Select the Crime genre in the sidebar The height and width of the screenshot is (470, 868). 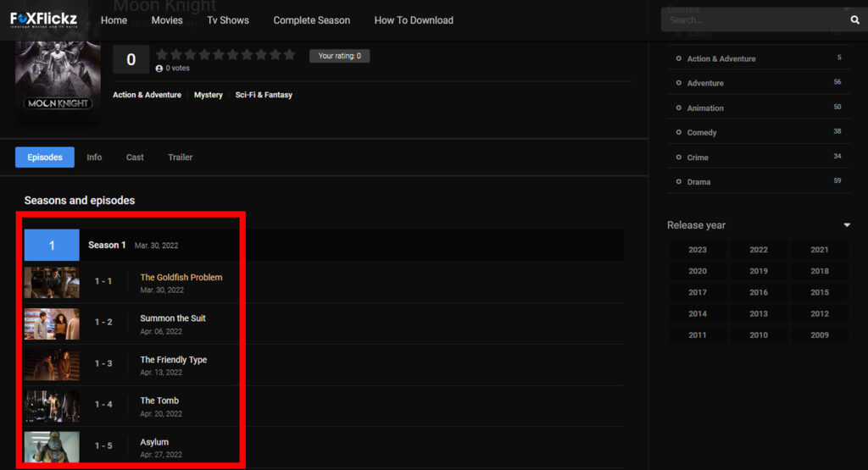[x=698, y=158]
